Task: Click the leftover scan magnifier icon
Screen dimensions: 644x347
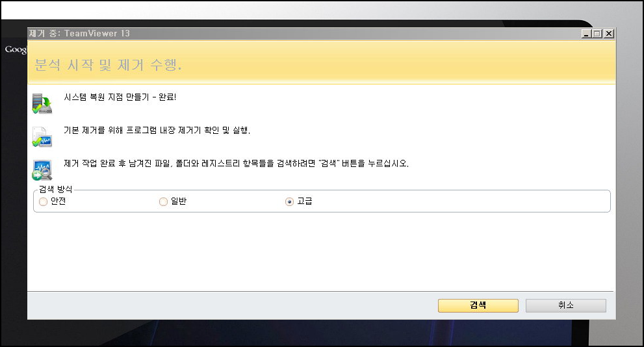Action: [42, 170]
